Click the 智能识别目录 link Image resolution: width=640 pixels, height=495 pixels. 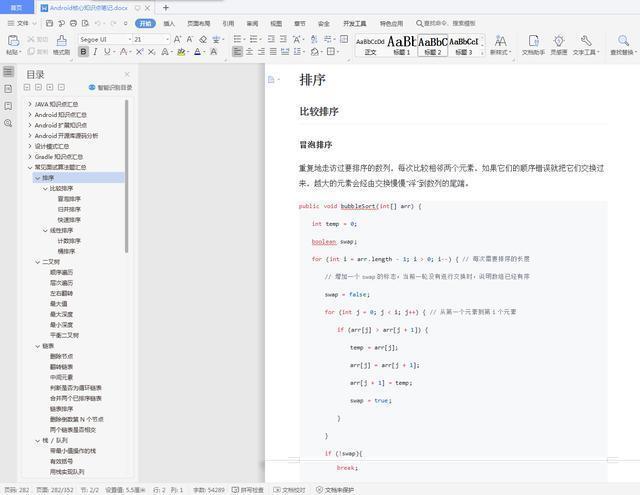(x=111, y=87)
